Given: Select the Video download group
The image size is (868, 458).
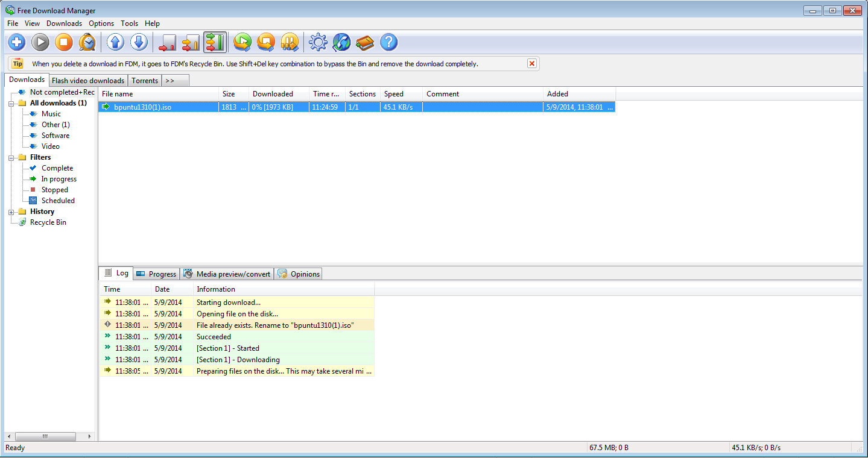Looking at the screenshot, I should [x=51, y=146].
